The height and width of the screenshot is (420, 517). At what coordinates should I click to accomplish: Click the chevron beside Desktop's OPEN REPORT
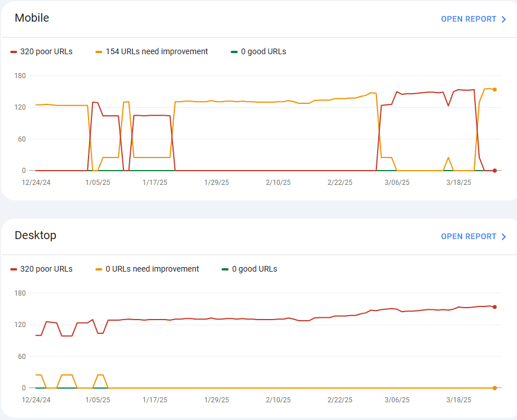[504, 237]
